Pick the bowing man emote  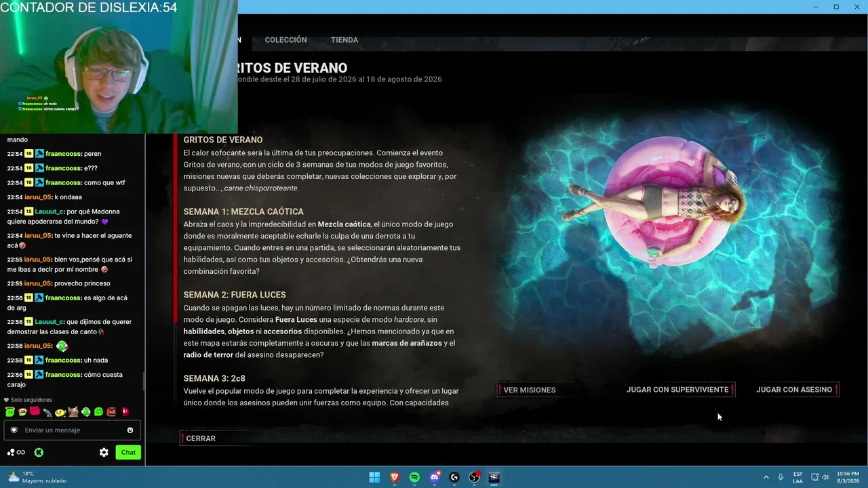[47, 411]
